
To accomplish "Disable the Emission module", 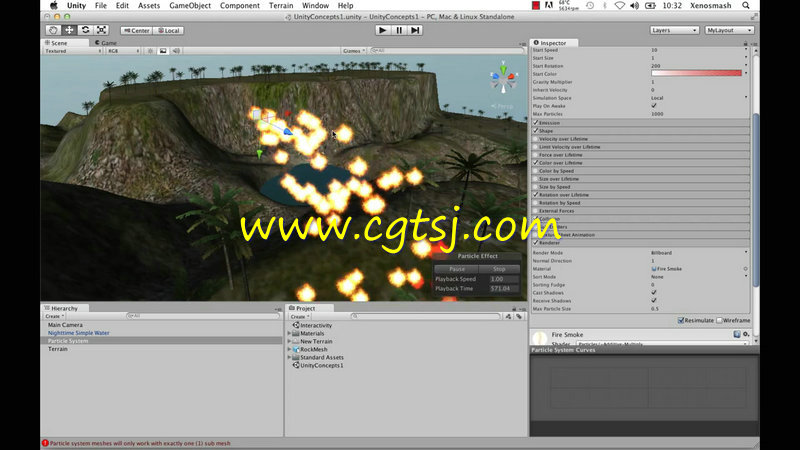I will [536, 122].
